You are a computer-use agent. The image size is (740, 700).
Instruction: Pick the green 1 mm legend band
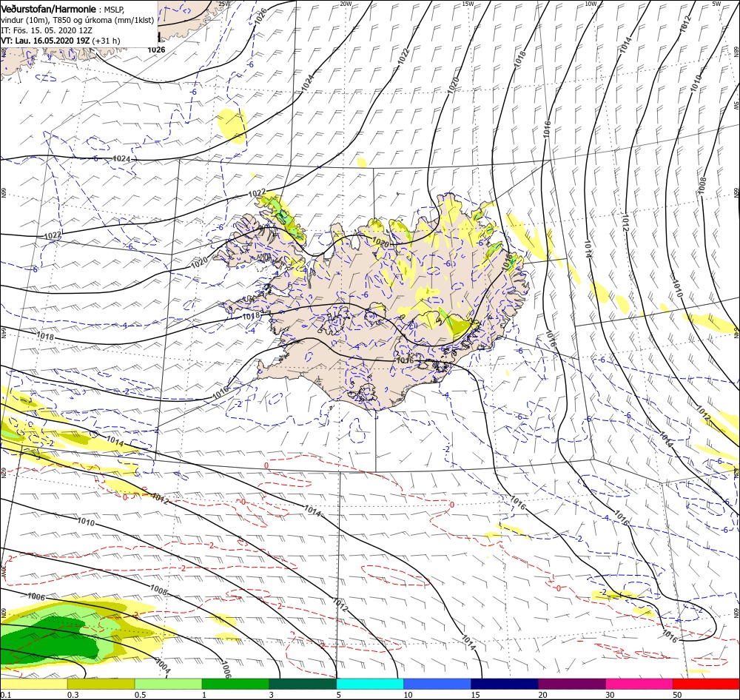point(235,684)
